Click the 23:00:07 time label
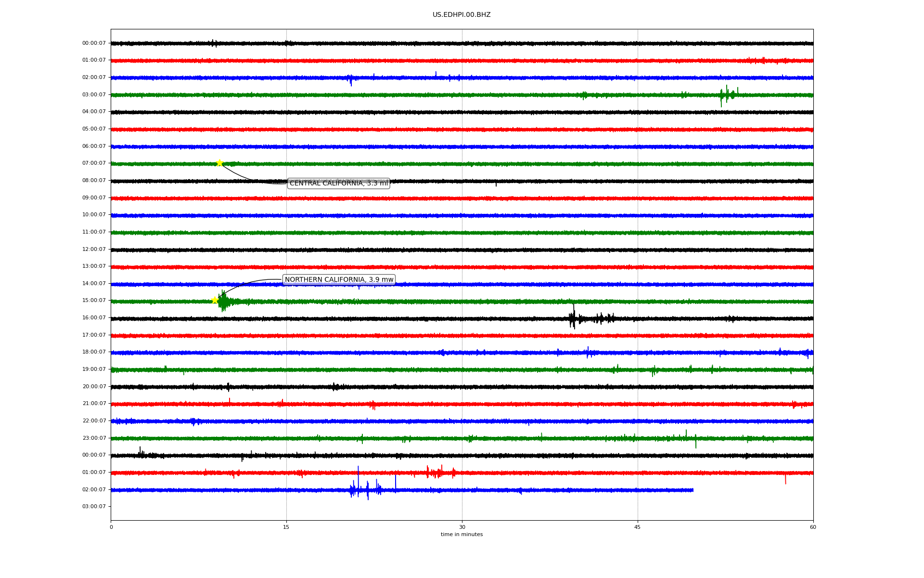Image resolution: width=924 pixels, height=578 pixels. pyautogui.click(x=94, y=438)
